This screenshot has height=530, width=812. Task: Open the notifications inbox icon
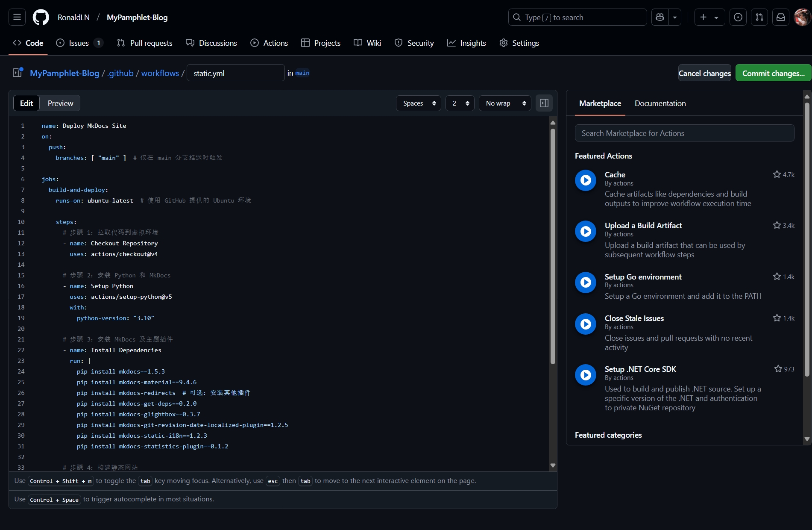780,17
